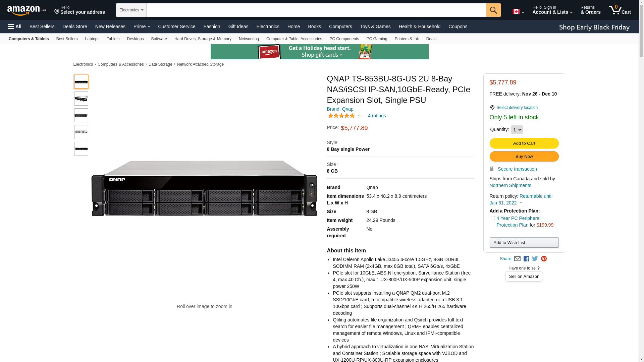Select the second product thumbnail image

(x=81, y=99)
